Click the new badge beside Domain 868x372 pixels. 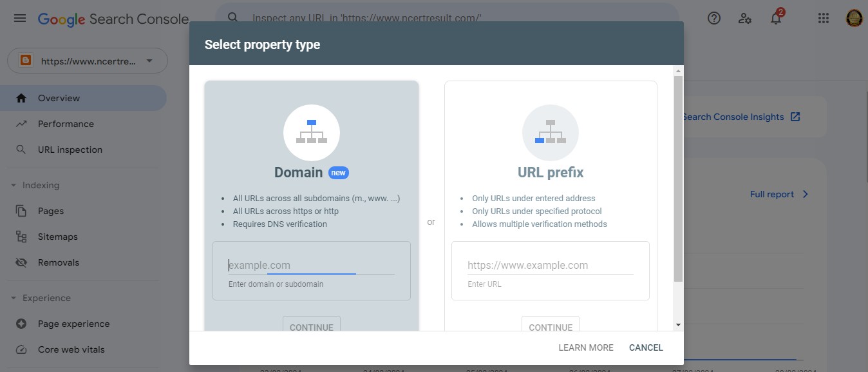(x=339, y=173)
